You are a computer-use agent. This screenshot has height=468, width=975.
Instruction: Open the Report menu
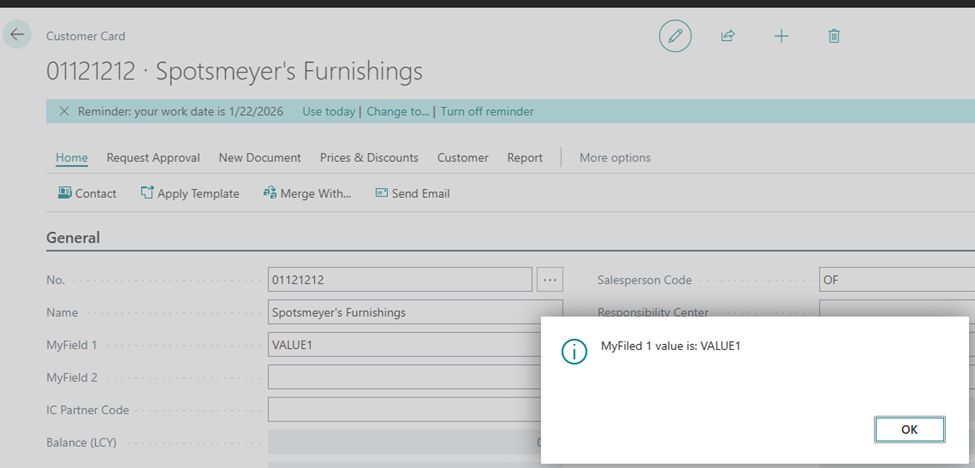(x=525, y=158)
